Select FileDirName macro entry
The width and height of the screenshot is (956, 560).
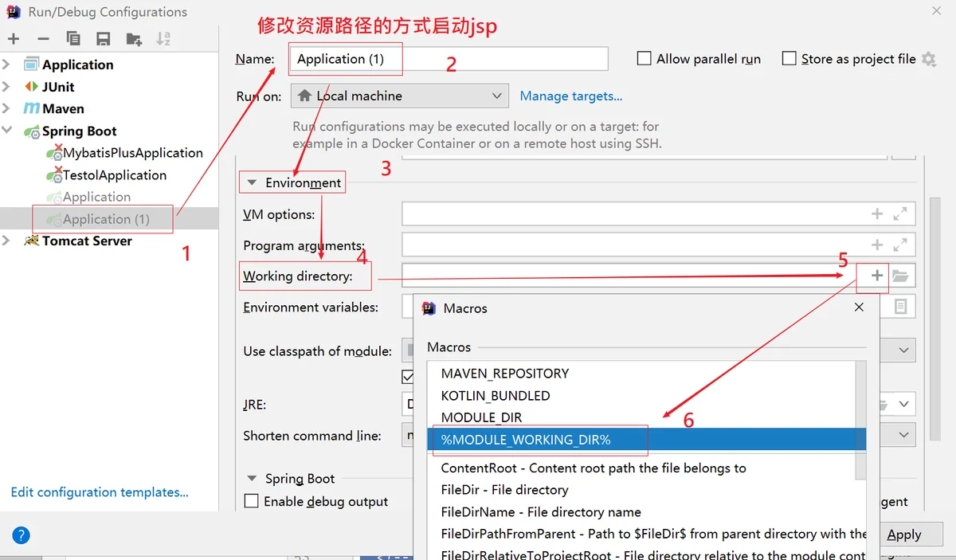click(541, 512)
